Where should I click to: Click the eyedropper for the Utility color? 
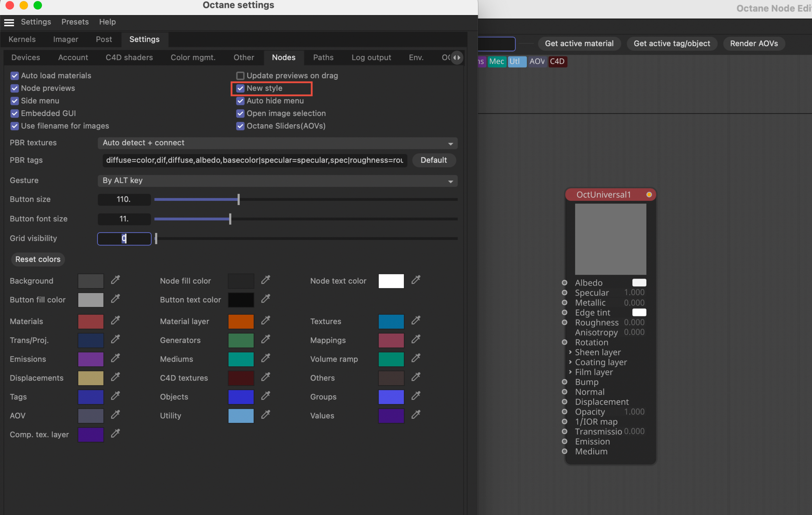point(266,414)
